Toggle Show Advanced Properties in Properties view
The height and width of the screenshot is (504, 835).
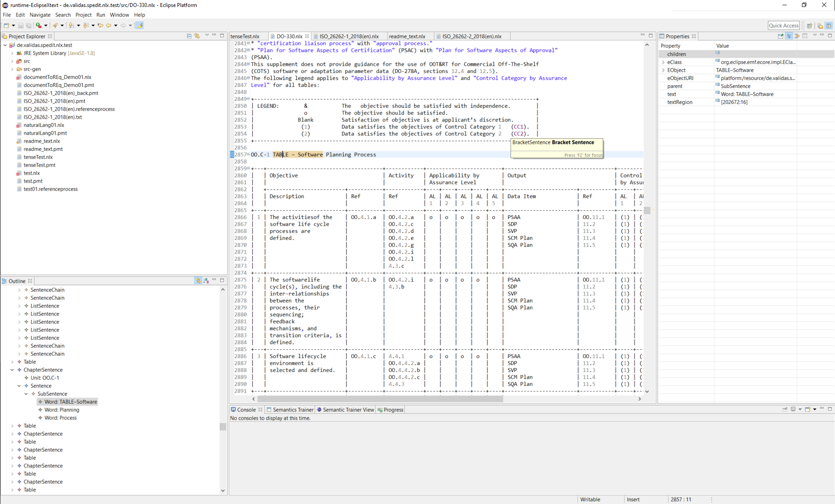(x=797, y=36)
